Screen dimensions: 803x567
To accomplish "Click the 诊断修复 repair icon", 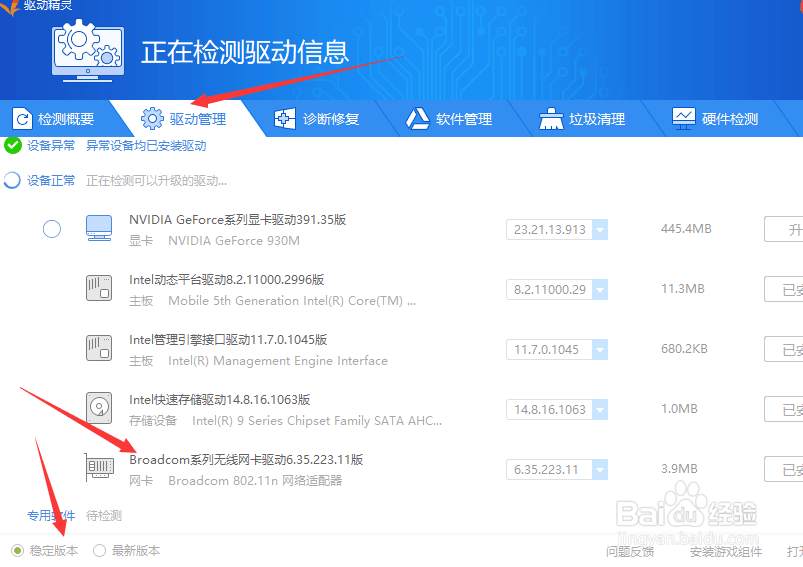I will (285, 119).
